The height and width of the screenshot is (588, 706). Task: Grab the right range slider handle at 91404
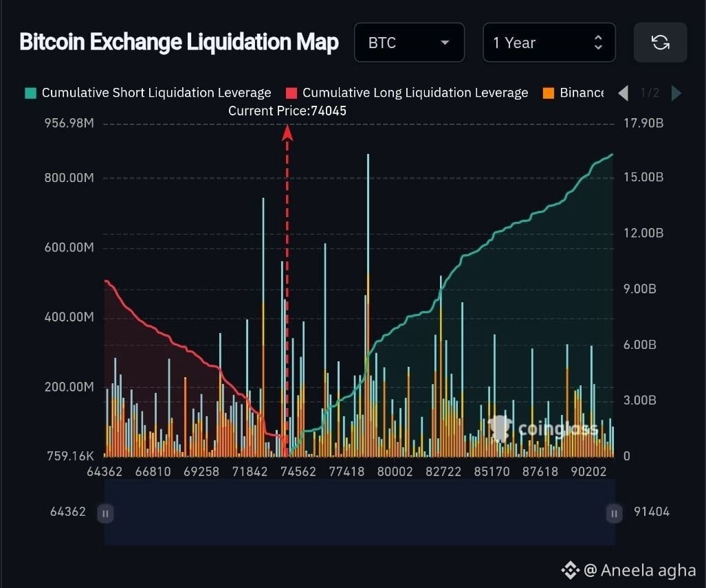pyautogui.click(x=614, y=513)
